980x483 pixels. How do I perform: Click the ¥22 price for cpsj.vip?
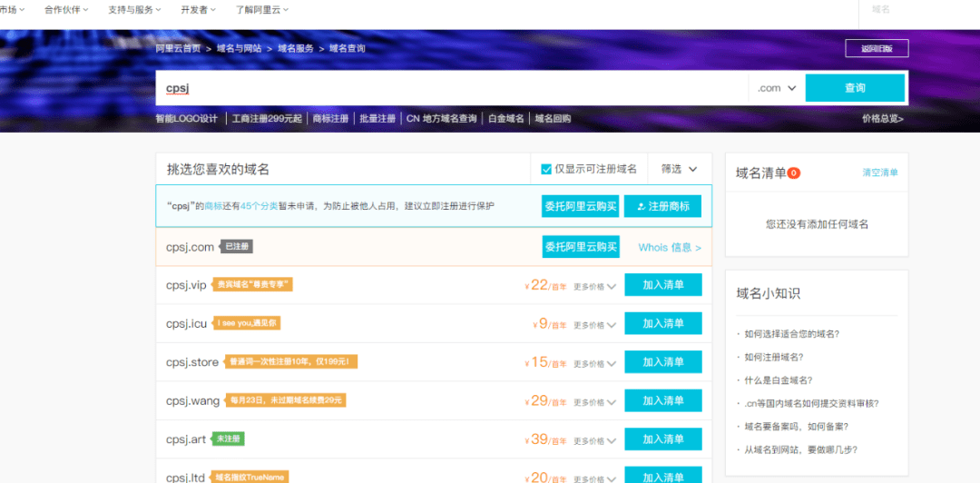[x=545, y=285]
